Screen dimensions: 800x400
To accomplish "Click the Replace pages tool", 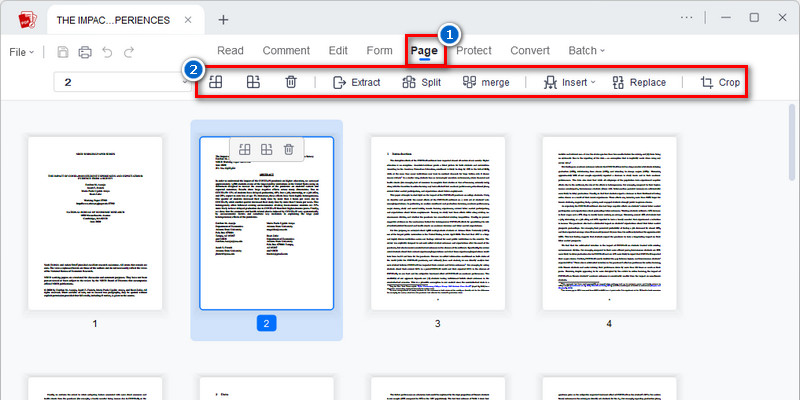I will click(x=639, y=82).
